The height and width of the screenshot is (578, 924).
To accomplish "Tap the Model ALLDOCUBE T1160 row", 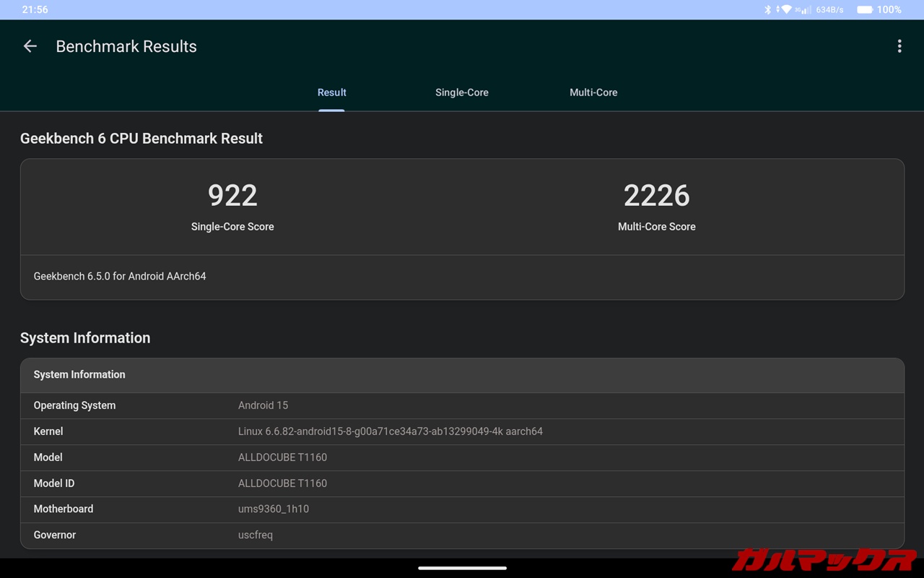I will (x=462, y=457).
